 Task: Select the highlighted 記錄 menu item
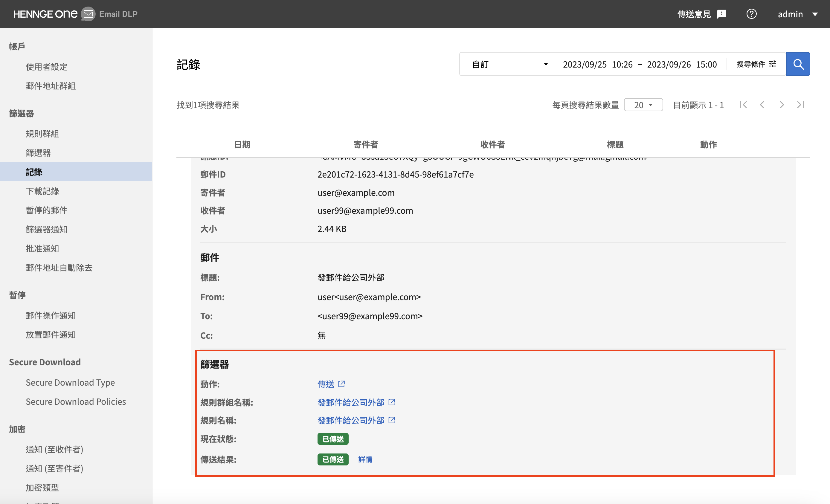point(76,172)
